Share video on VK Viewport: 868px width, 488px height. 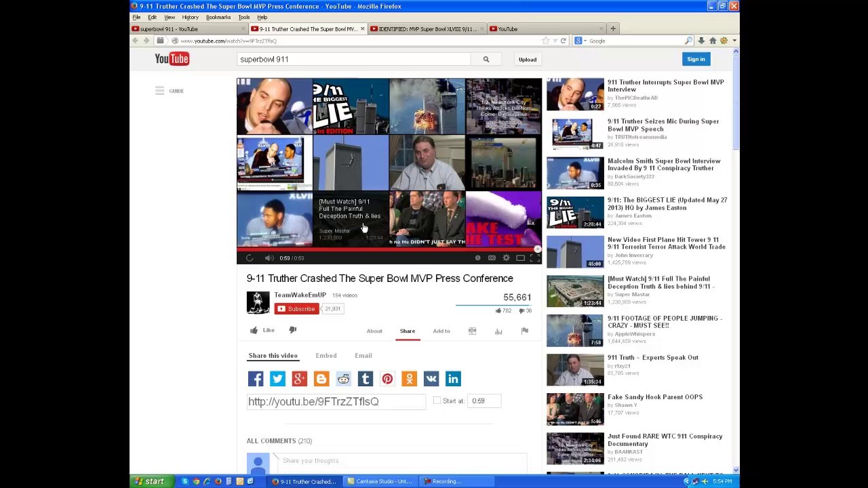click(431, 379)
